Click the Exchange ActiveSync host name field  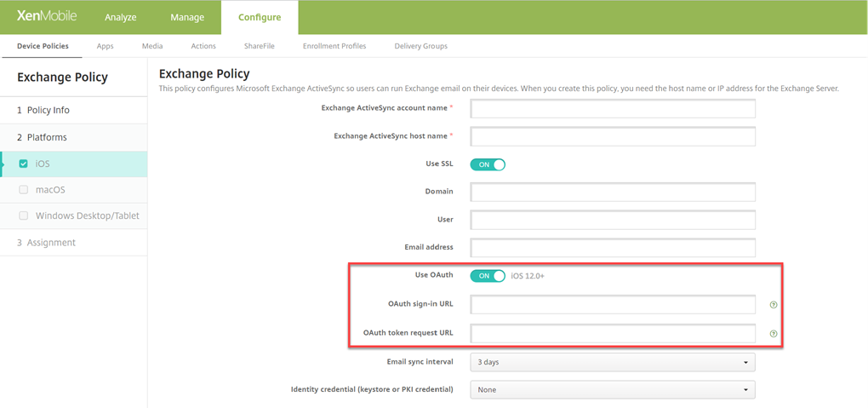coord(613,136)
